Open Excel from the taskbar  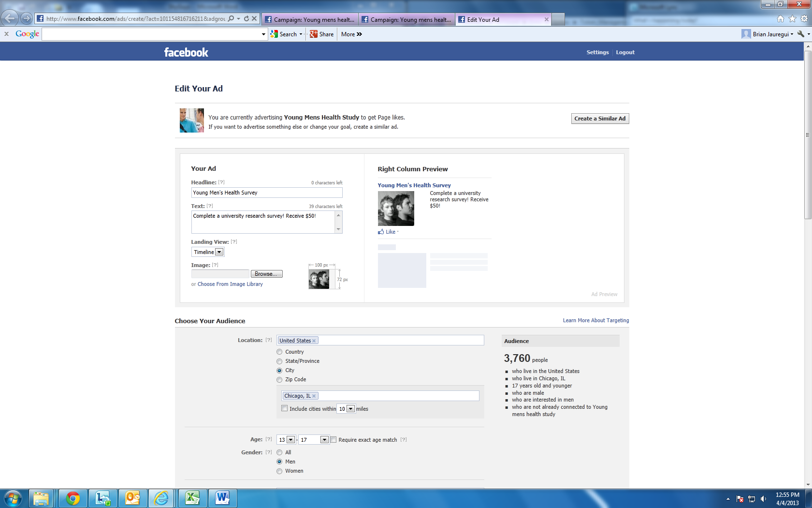point(192,498)
